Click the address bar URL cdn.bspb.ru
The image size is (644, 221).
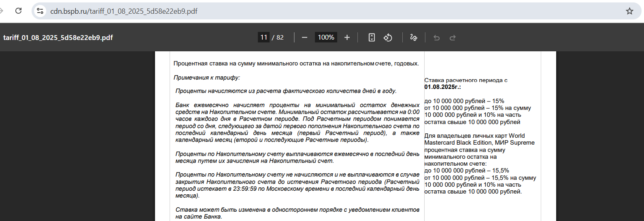124,11
